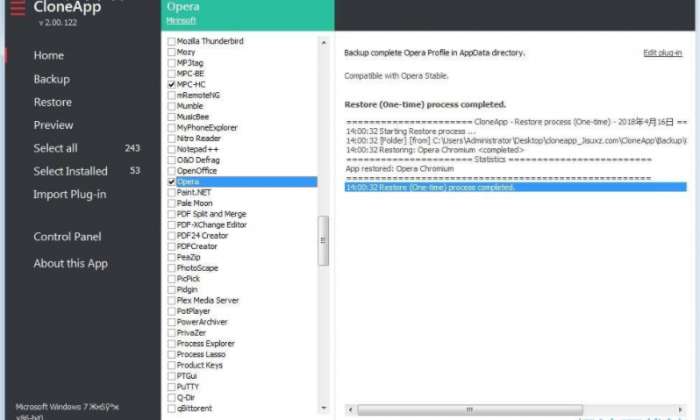Open the red hamburger menu icon

[17, 8]
